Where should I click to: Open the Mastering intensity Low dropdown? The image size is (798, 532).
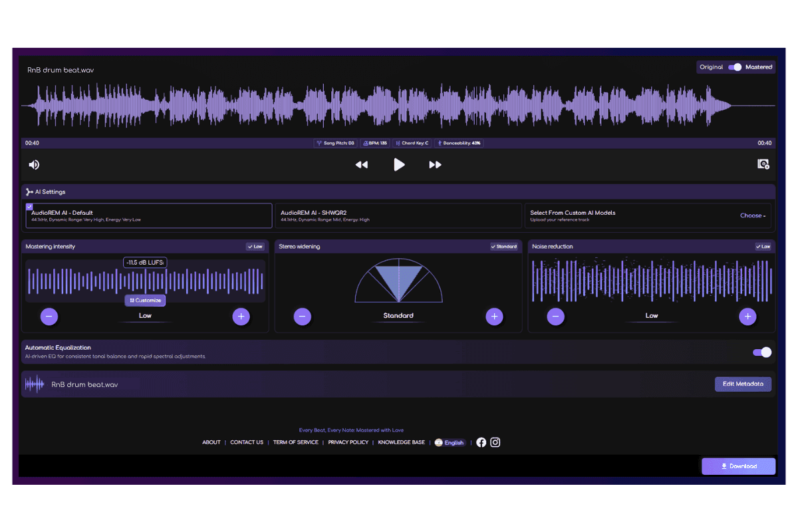tap(255, 247)
